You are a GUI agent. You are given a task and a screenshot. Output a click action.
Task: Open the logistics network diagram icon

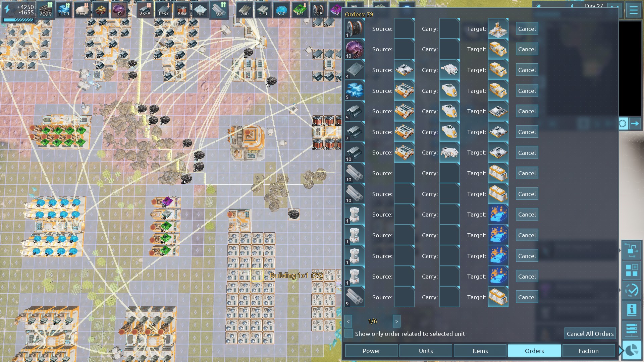[x=632, y=250]
